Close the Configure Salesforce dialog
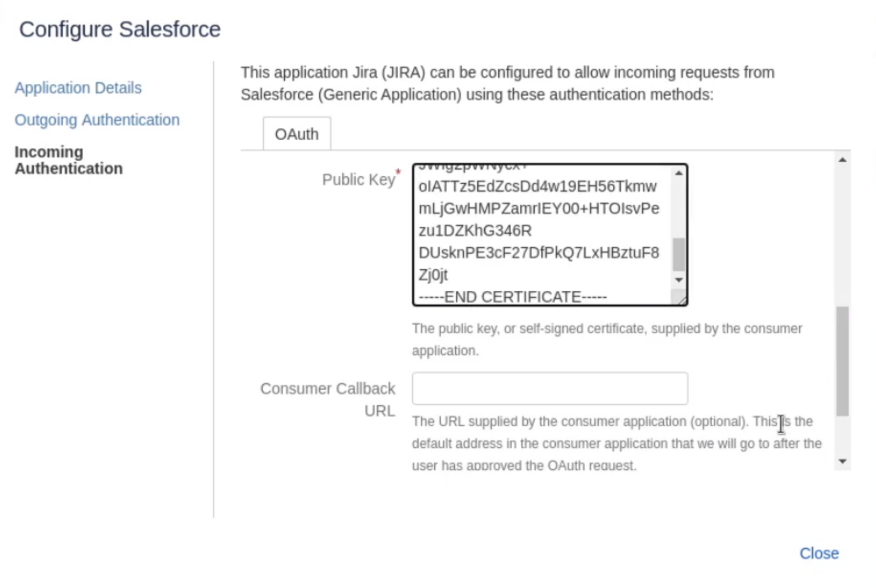The image size is (876, 588). point(819,554)
